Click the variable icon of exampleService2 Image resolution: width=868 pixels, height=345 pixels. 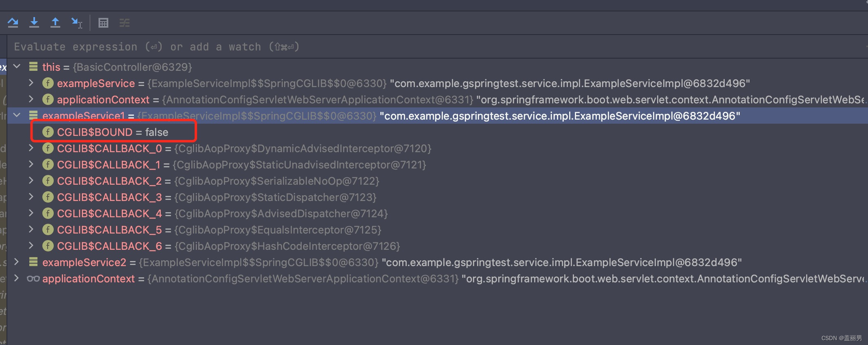pyautogui.click(x=33, y=262)
